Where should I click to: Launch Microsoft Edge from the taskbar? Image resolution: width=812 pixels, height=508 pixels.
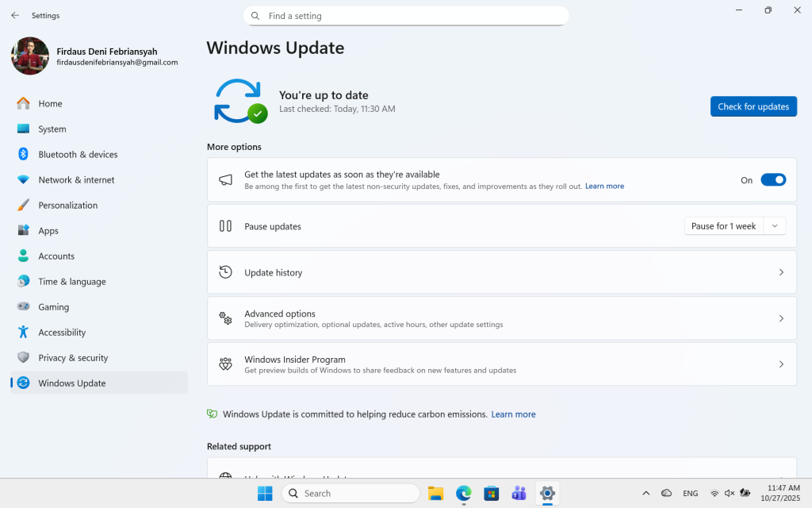pos(463,494)
